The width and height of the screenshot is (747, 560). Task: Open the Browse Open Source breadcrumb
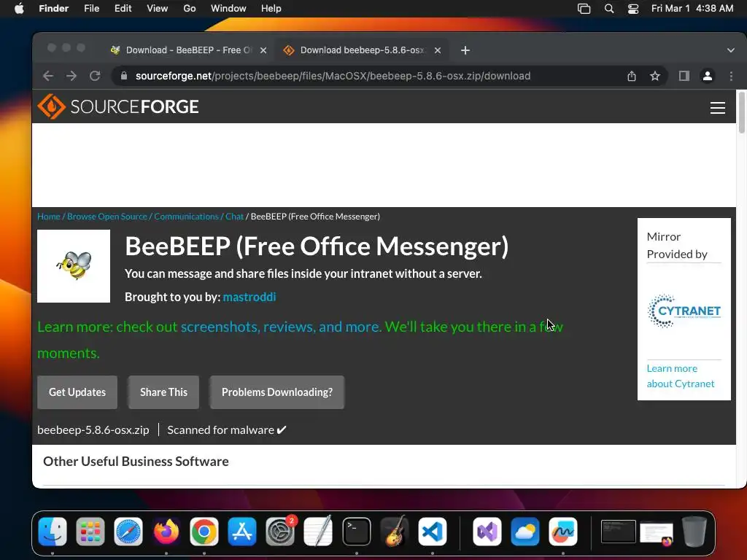107,216
